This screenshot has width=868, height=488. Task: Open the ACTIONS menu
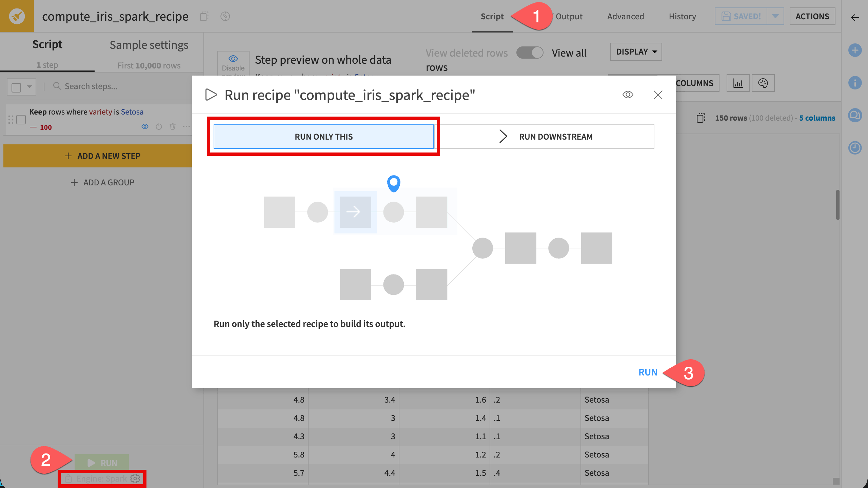(812, 16)
